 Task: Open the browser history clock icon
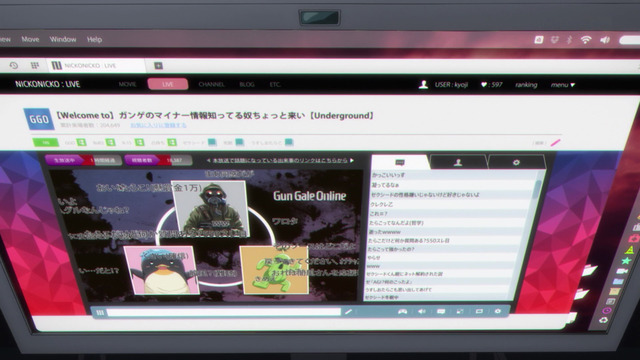(13, 65)
